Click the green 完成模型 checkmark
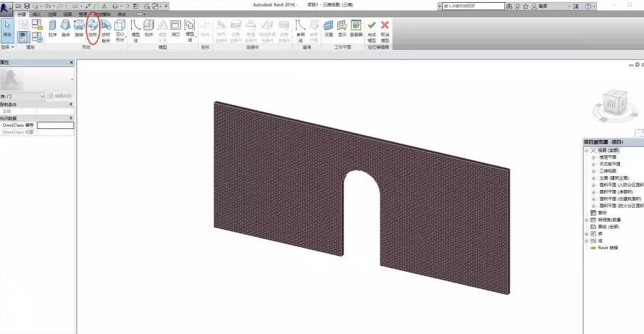The image size is (644, 334). pyautogui.click(x=371, y=28)
